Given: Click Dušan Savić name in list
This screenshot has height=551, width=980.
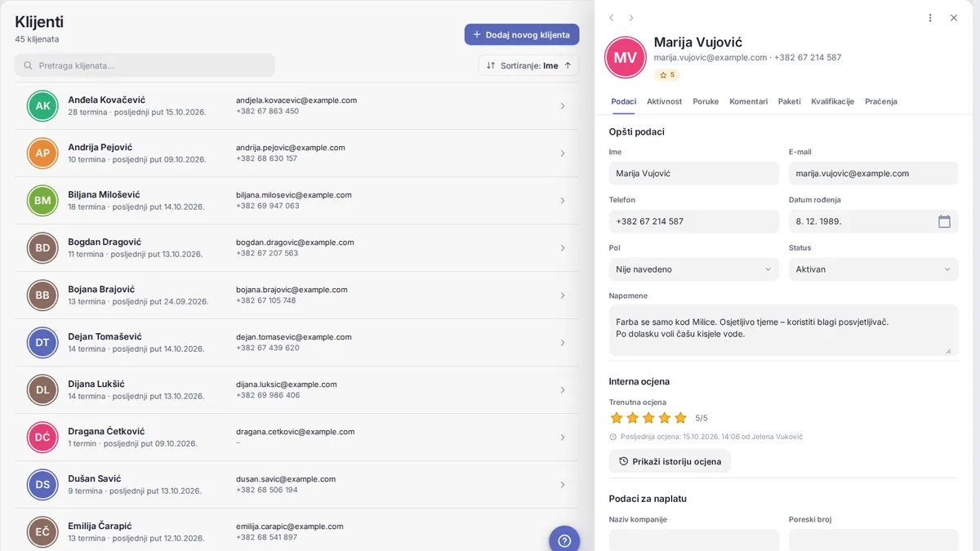Looking at the screenshot, I should pyautogui.click(x=95, y=478).
